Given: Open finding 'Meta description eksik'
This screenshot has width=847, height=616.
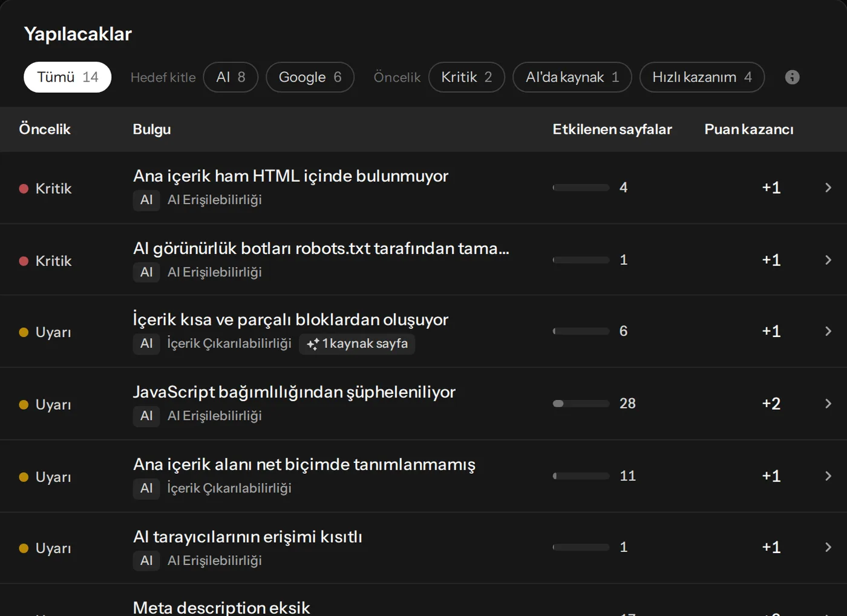Looking at the screenshot, I should point(221,608).
